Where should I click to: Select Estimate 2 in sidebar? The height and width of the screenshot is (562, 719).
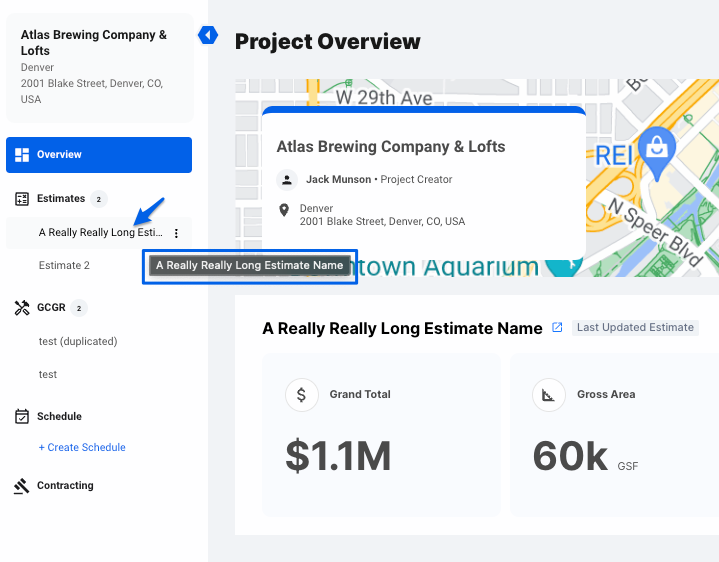[64, 265]
